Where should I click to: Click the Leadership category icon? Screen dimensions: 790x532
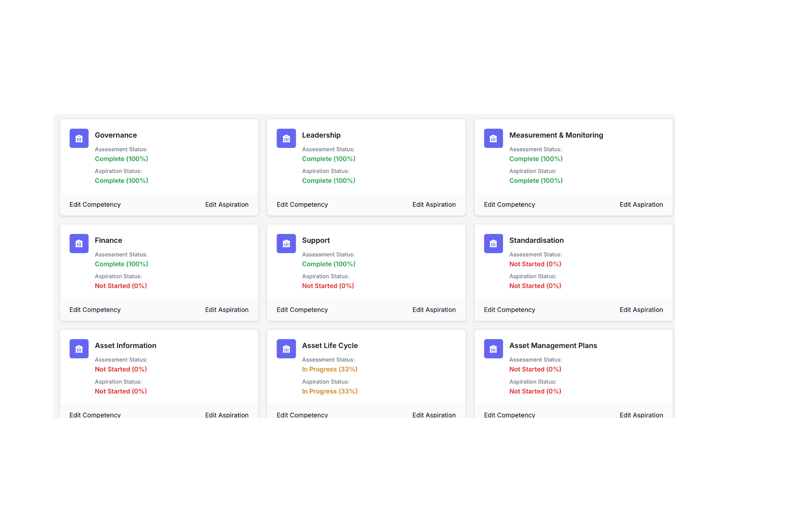286,138
